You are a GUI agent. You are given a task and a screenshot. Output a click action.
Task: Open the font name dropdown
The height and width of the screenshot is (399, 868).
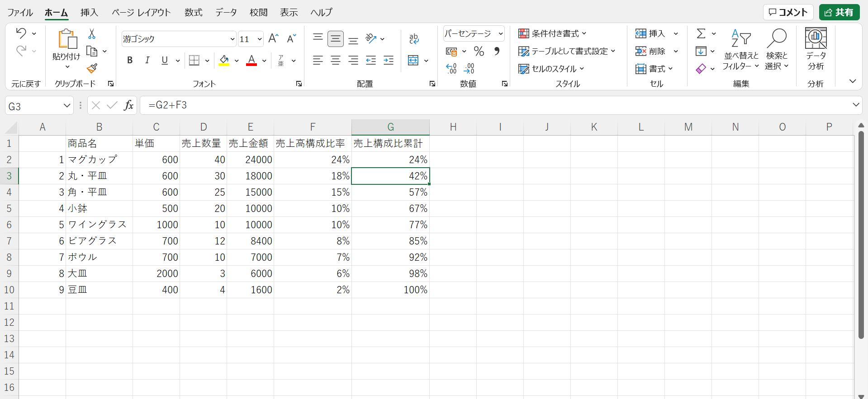pyautogui.click(x=232, y=39)
